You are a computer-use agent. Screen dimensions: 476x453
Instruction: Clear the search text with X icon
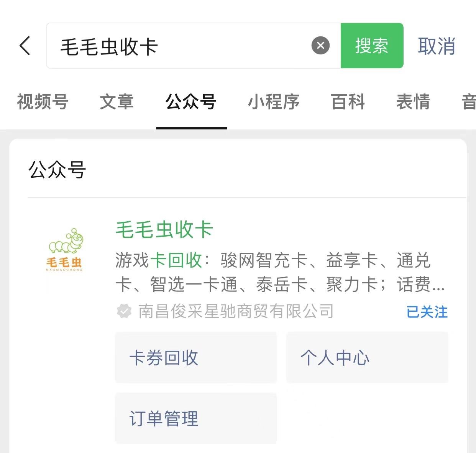[x=320, y=46]
